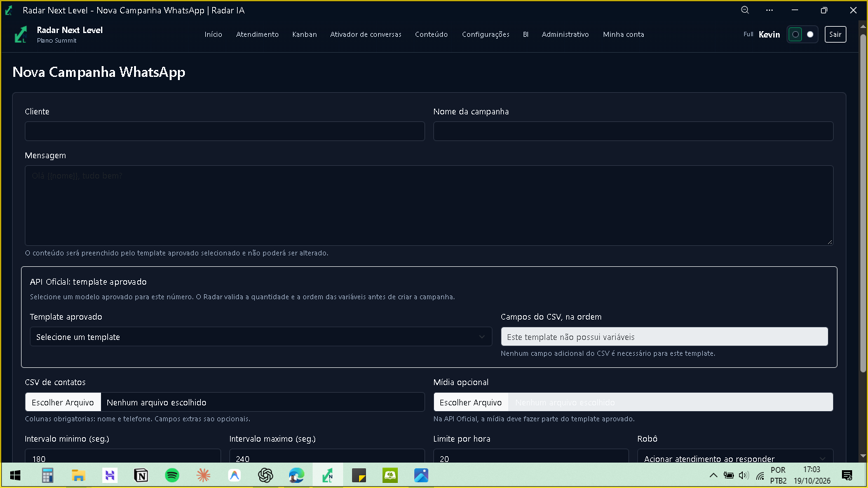Open the Administrativo menu
Viewport: 868px width, 488px height.
coord(566,34)
